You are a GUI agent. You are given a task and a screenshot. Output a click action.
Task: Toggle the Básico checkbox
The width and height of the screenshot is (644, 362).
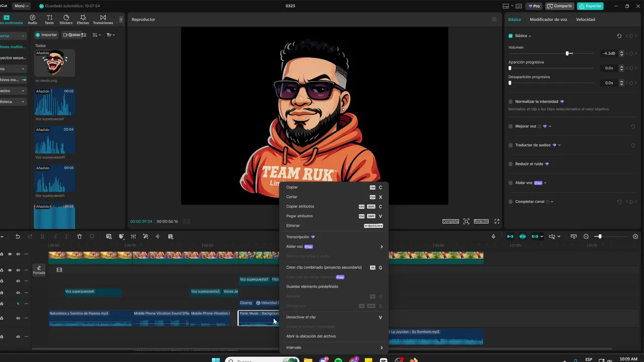tap(511, 36)
